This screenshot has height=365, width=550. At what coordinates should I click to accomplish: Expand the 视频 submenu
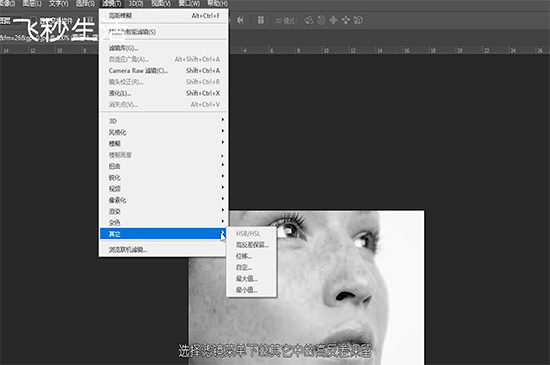click(163, 188)
